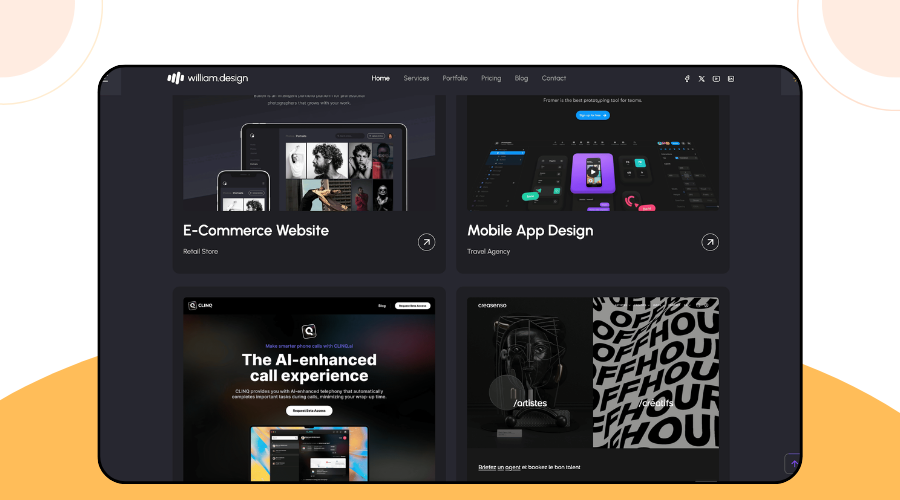
Task: Click the arrow icon on E-Commerce Website card
Action: point(426,242)
